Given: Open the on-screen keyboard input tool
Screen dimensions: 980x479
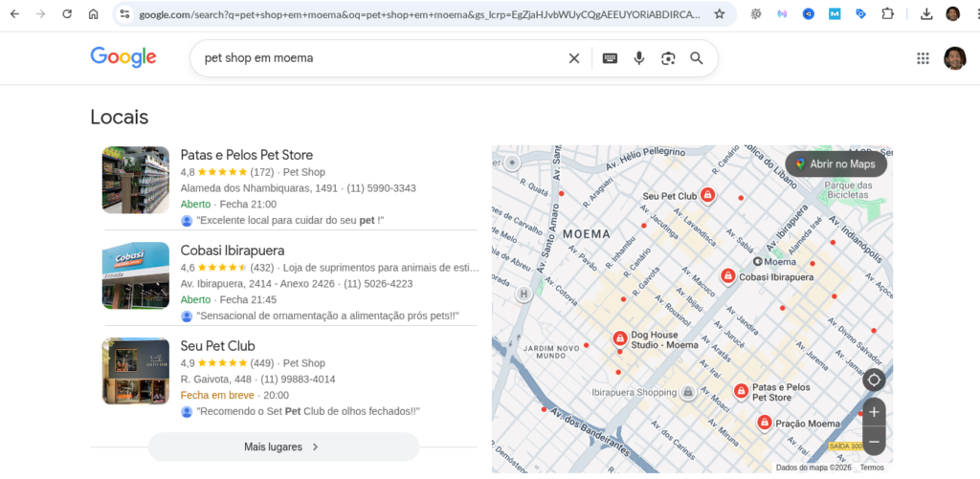Looking at the screenshot, I should (x=610, y=58).
